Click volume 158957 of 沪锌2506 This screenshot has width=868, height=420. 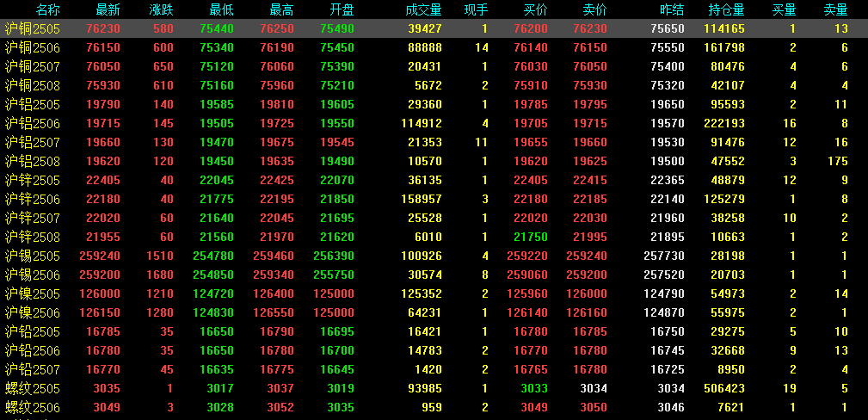422,199
